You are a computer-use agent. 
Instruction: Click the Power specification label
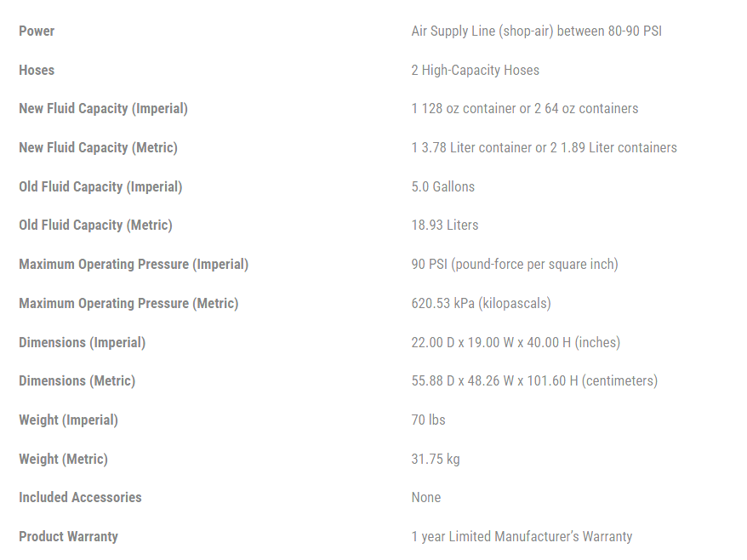tap(37, 31)
